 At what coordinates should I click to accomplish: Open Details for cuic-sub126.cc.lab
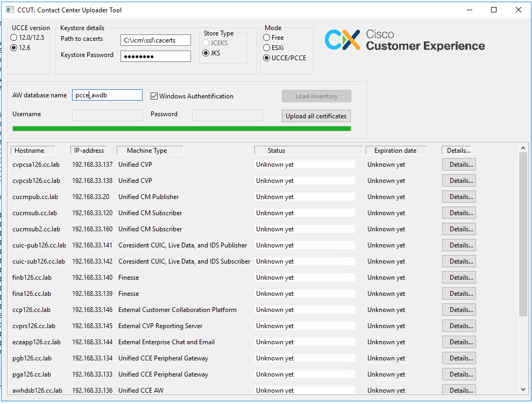459,261
